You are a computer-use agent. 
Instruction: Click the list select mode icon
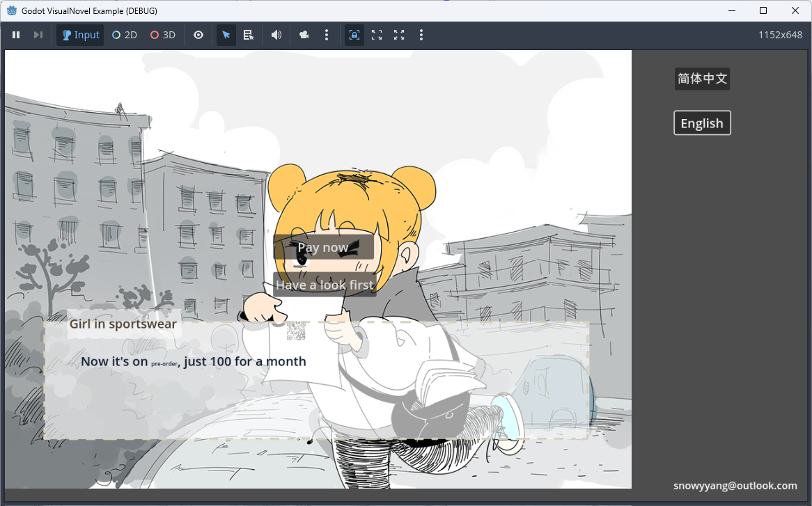click(x=249, y=35)
